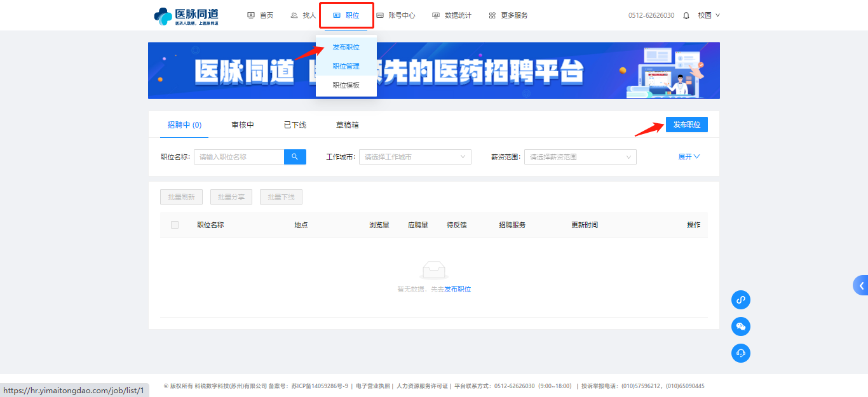Select 职位管理 from the dropdown menu
The width and height of the screenshot is (868, 397).
[346, 66]
